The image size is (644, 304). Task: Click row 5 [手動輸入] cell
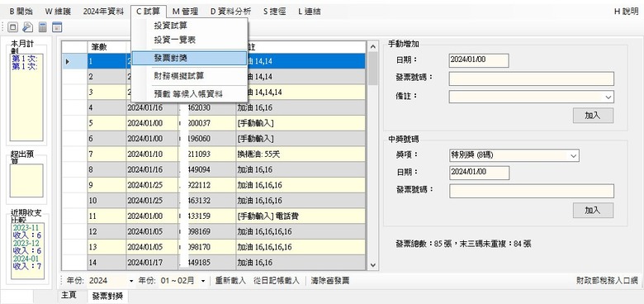(301, 123)
